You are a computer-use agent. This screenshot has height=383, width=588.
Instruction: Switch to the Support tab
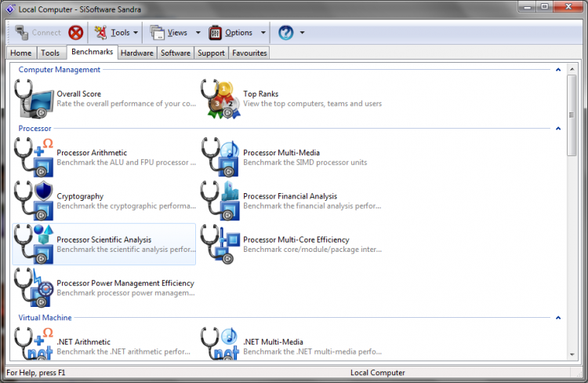(x=211, y=53)
